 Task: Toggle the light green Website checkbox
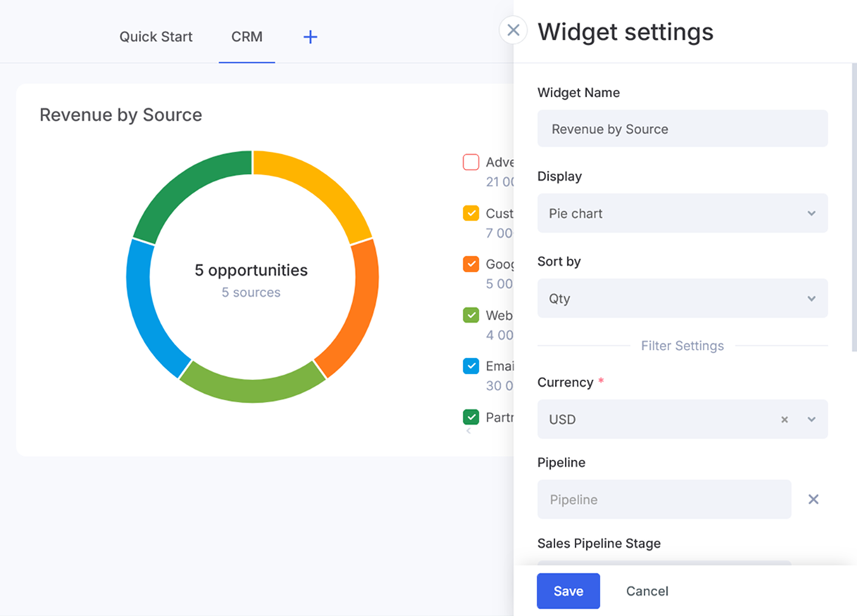(471, 316)
